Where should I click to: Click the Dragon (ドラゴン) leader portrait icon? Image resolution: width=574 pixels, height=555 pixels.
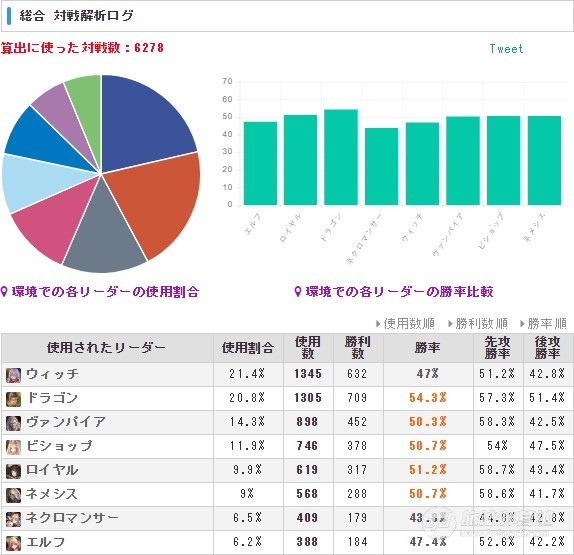pos(13,399)
